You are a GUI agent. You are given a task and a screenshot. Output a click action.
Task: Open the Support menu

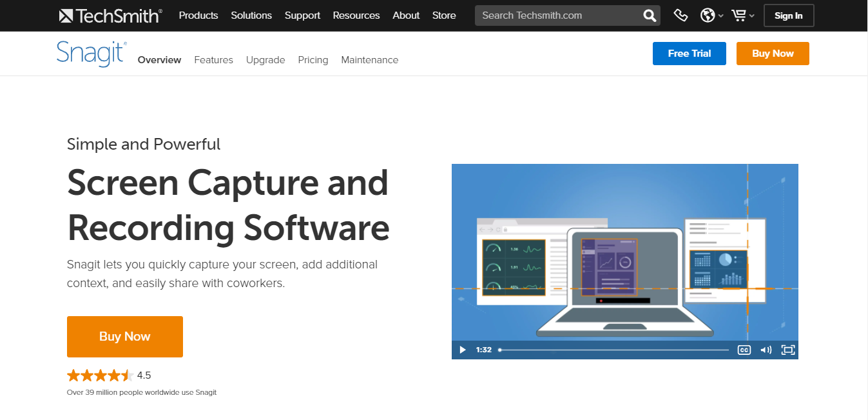point(302,15)
